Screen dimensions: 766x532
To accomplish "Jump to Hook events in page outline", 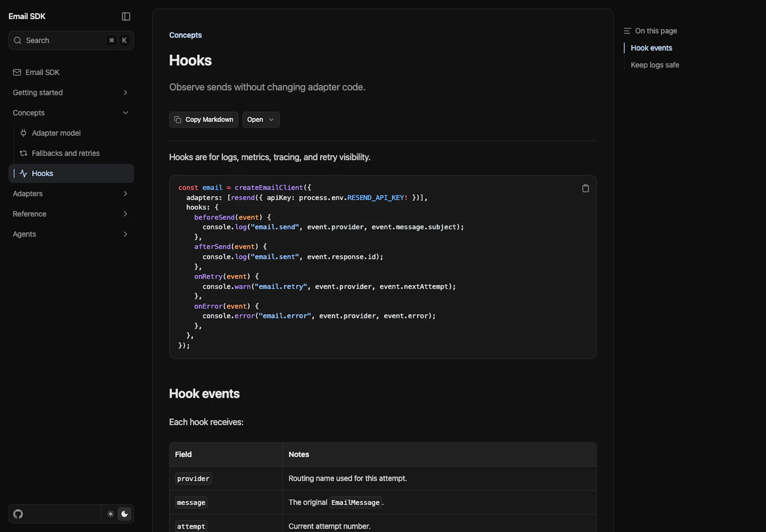I will click(x=651, y=48).
